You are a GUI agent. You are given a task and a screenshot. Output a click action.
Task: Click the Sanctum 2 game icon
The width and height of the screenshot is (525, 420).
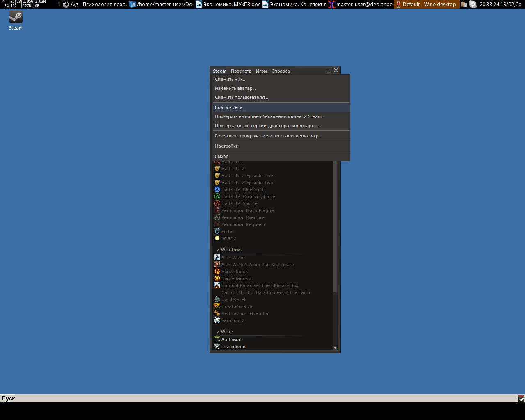coord(217,320)
